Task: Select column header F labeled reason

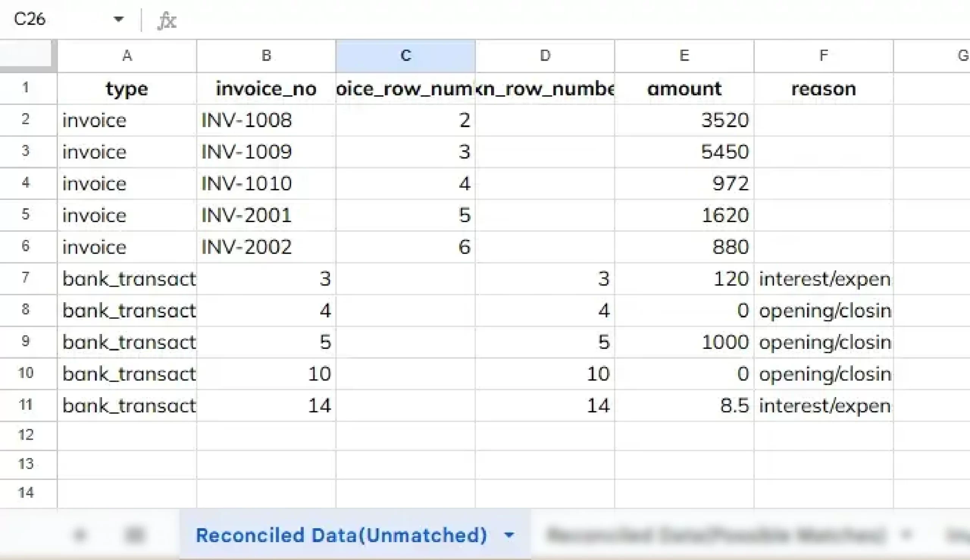Action: coord(823,55)
